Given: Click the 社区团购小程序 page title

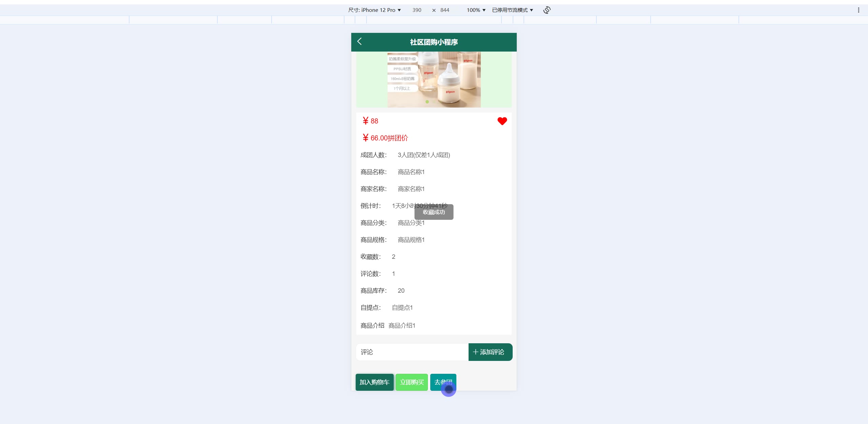Looking at the screenshot, I should [x=434, y=42].
